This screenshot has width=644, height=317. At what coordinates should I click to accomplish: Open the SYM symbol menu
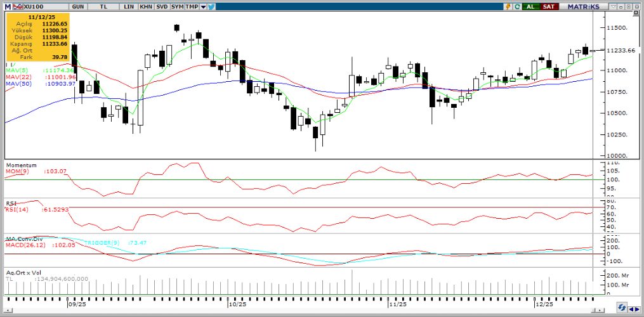(x=177, y=6)
